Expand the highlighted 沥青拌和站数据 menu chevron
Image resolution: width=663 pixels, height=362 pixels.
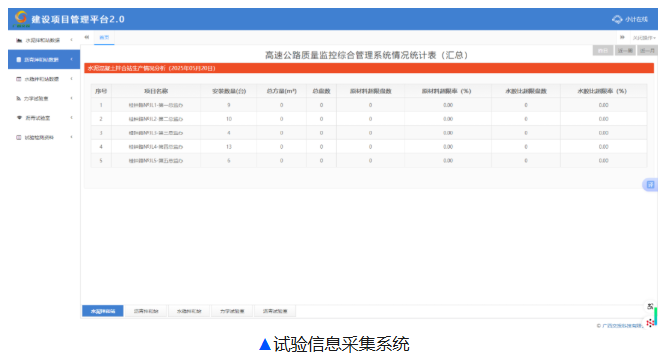[71, 60]
